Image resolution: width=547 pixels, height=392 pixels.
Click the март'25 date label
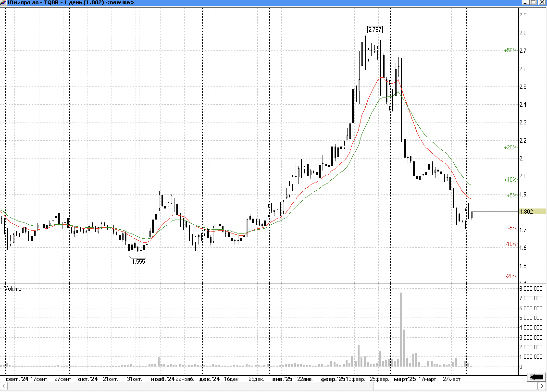pos(405,379)
